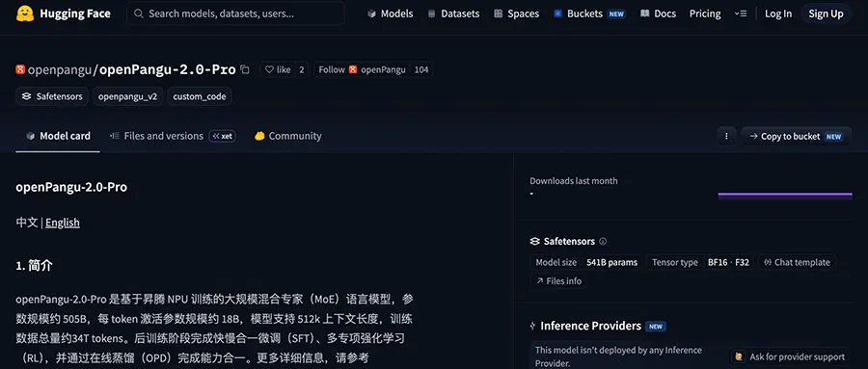Click the Buckets icon in the navbar
Viewport: 868px width, 369px height.
tap(558, 13)
